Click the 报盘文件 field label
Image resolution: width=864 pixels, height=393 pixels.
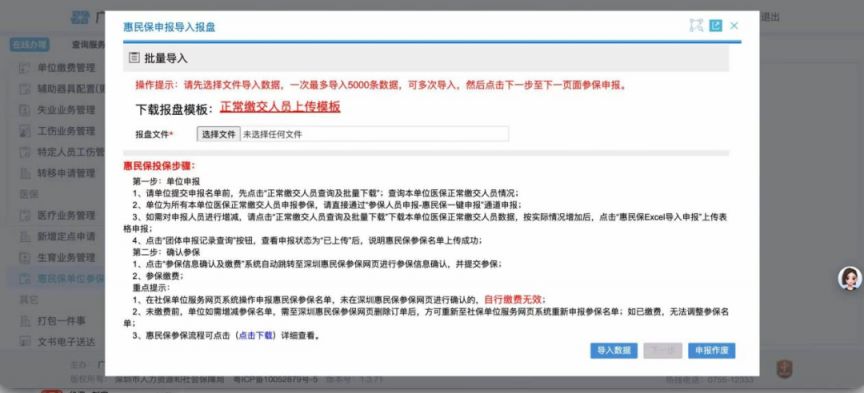click(x=154, y=134)
